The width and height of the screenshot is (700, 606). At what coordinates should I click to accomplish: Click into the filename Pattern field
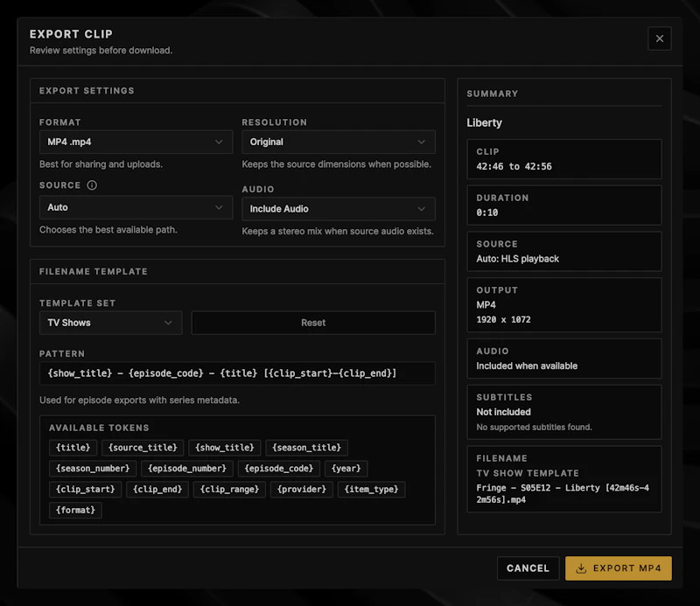click(x=237, y=373)
